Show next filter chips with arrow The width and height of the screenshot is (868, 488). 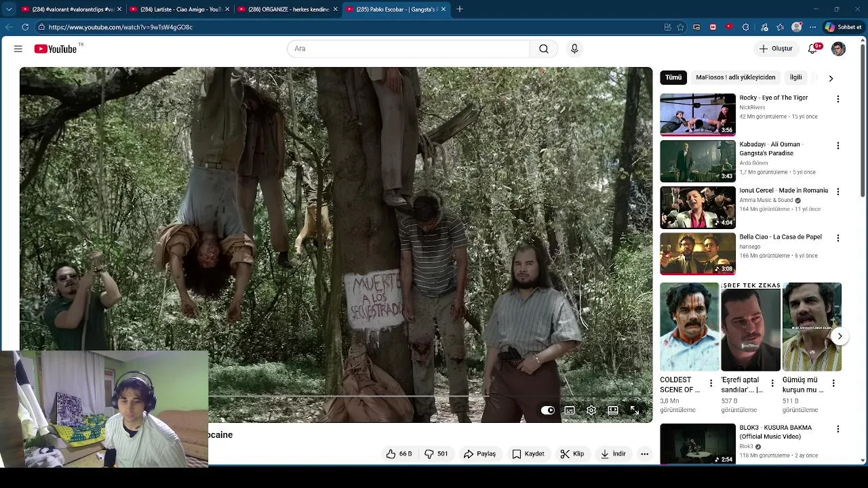(831, 78)
